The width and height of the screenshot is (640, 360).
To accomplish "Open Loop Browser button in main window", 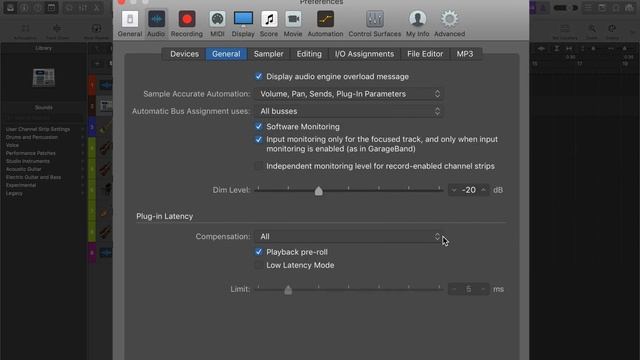I will click(616, 8).
